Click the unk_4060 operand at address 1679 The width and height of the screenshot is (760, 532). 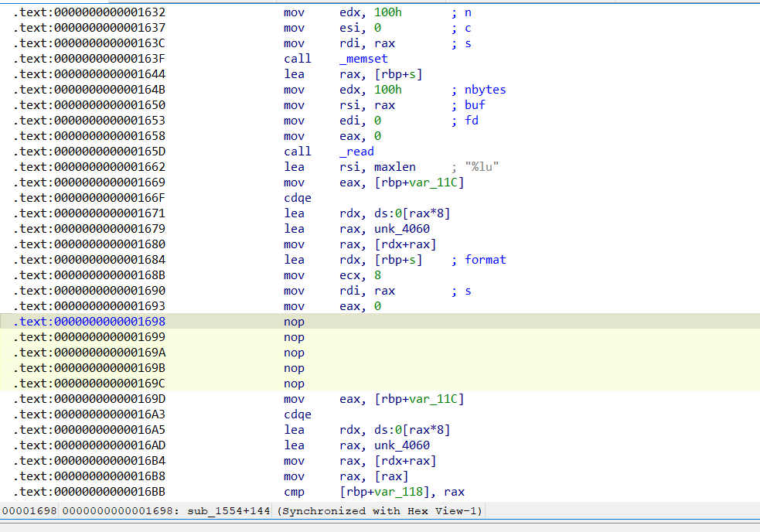[x=402, y=229]
